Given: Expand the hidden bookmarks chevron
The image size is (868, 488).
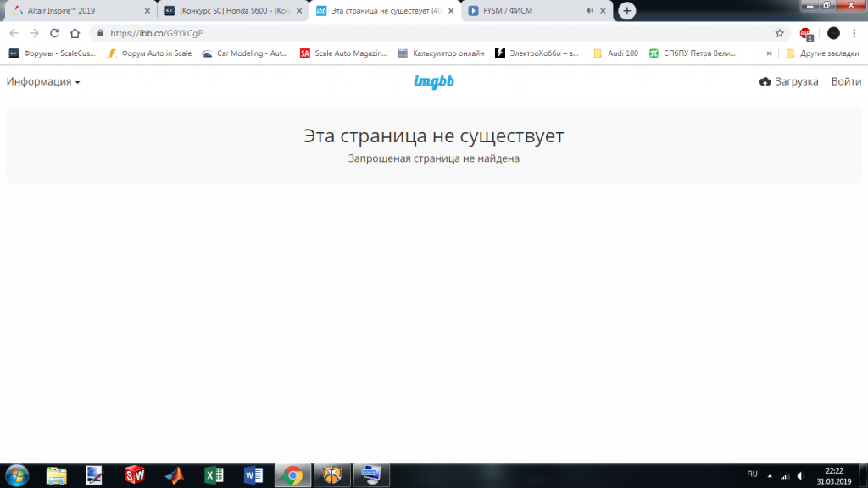Looking at the screenshot, I should pyautogui.click(x=769, y=53).
